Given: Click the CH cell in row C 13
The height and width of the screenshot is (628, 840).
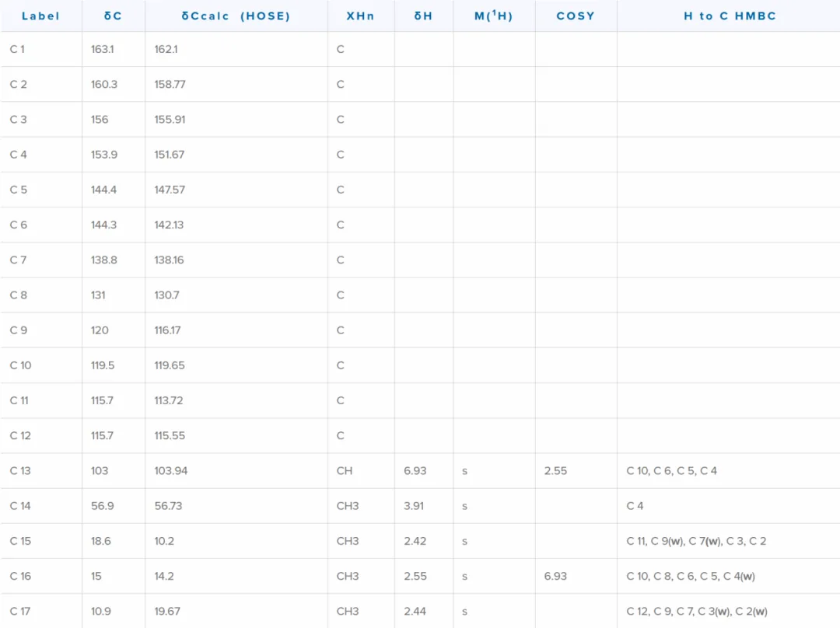Looking at the screenshot, I should tap(345, 471).
